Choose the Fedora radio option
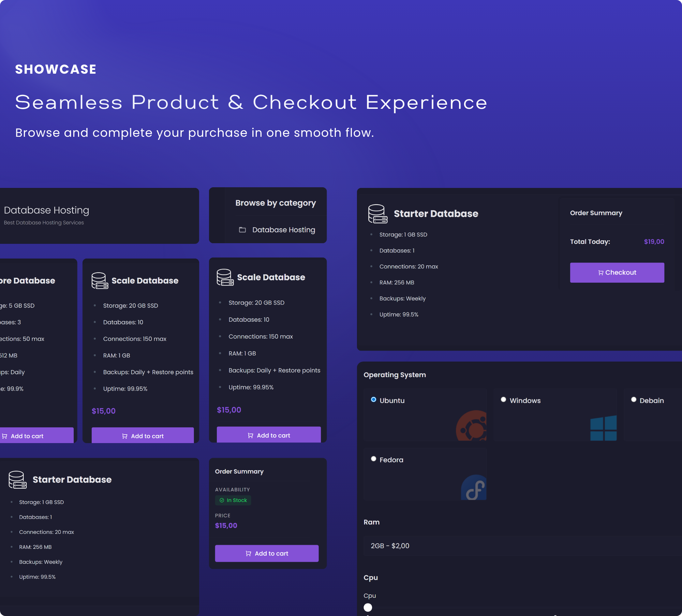Viewport: 682px width, 616px height. tap(374, 459)
